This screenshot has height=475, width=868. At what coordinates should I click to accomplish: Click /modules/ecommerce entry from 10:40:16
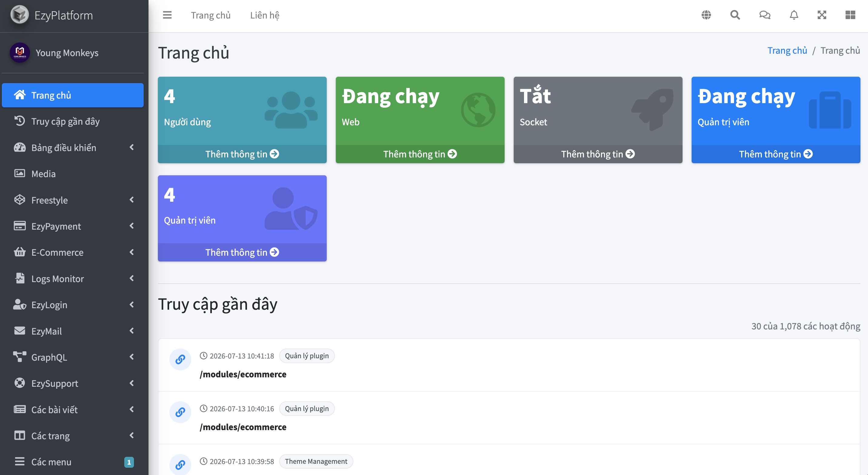pyautogui.click(x=243, y=427)
